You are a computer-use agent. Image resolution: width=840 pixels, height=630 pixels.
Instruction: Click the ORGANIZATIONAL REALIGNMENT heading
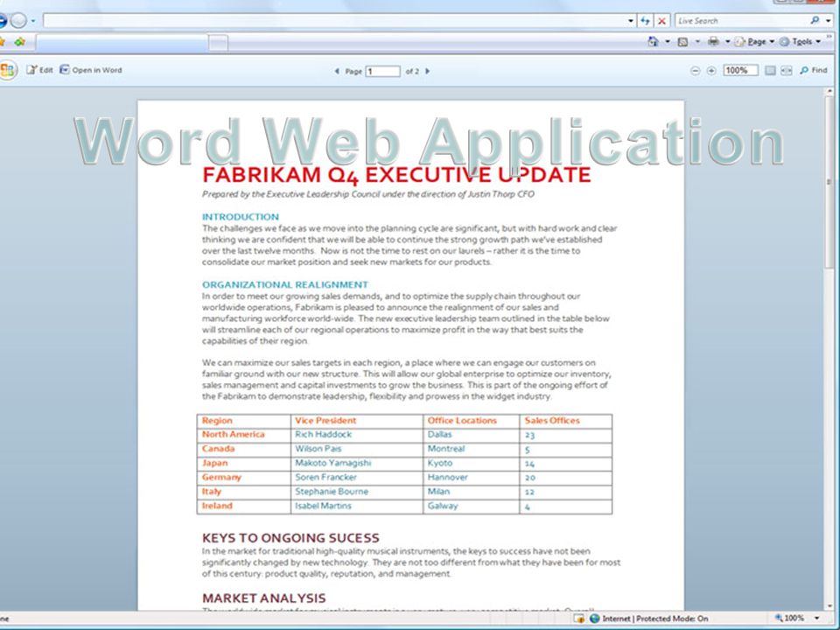[285, 284]
